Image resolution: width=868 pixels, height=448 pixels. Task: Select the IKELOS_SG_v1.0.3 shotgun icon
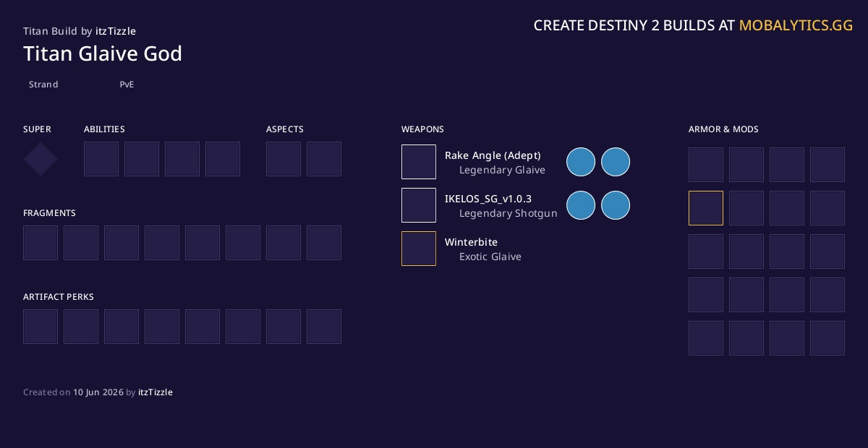(x=419, y=205)
